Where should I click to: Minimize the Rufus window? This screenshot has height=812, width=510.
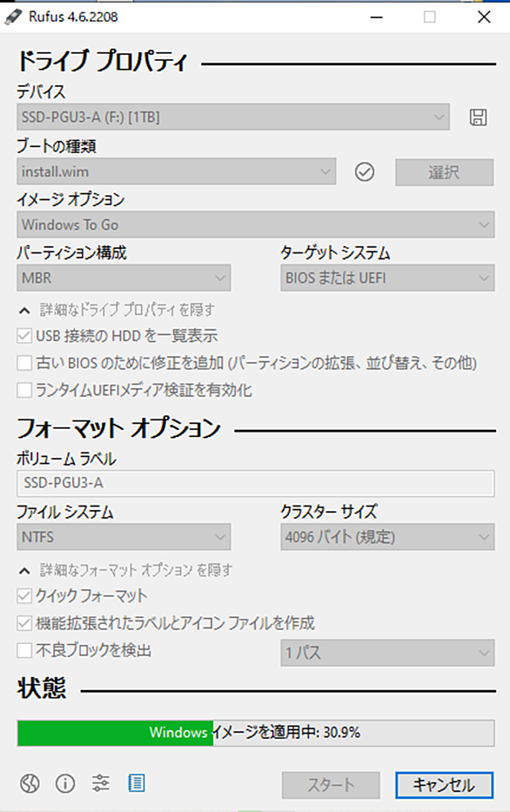(377, 17)
